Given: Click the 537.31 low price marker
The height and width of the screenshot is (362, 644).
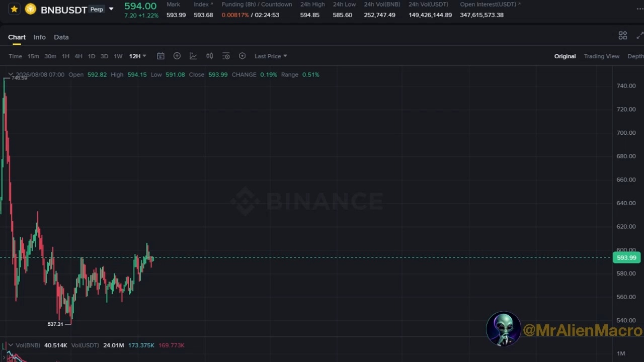Looking at the screenshot, I should tap(55, 324).
